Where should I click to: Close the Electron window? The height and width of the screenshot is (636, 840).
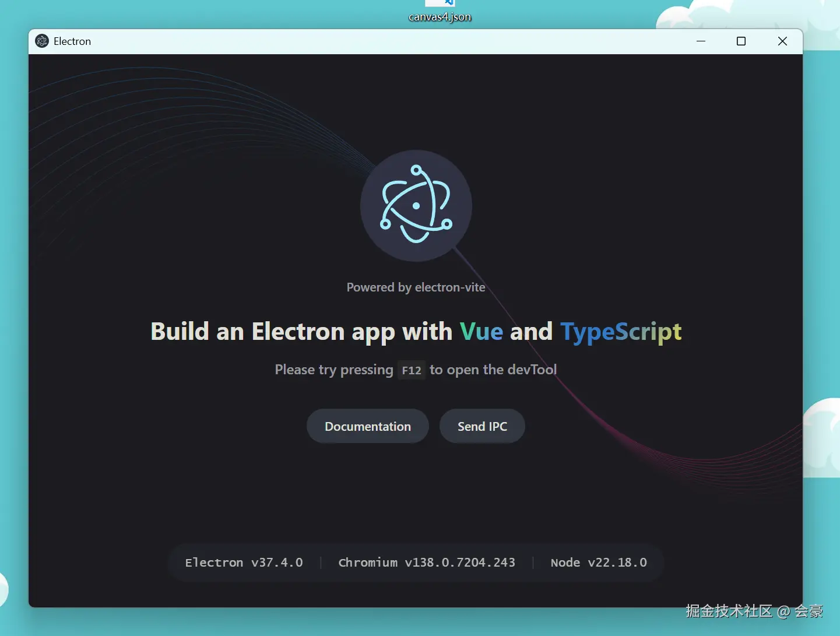point(782,41)
